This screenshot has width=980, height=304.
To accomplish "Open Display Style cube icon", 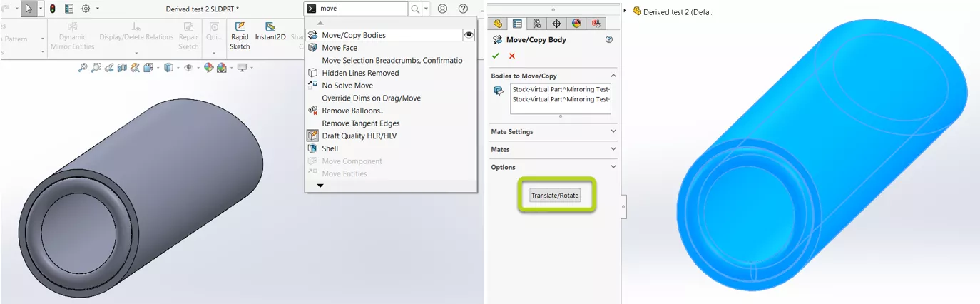I will point(168,68).
